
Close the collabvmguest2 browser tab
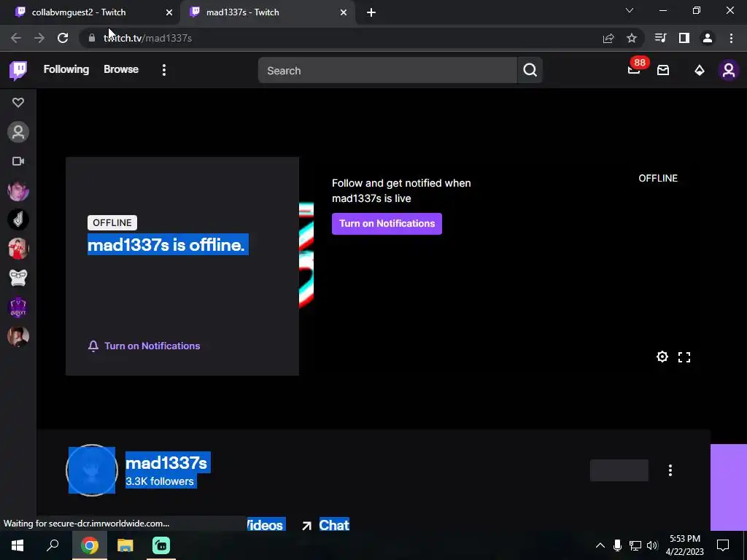pyautogui.click(x=169, y=13)
